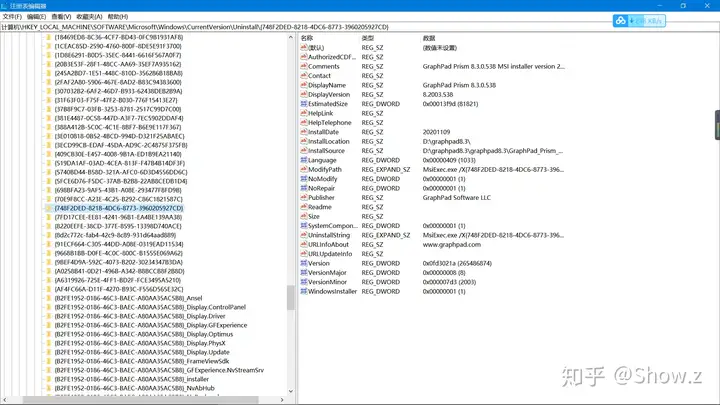Viewport: 720px width, 405px height.
Task: Select the InstallLocation value name
Action: [x=329, y=141]
